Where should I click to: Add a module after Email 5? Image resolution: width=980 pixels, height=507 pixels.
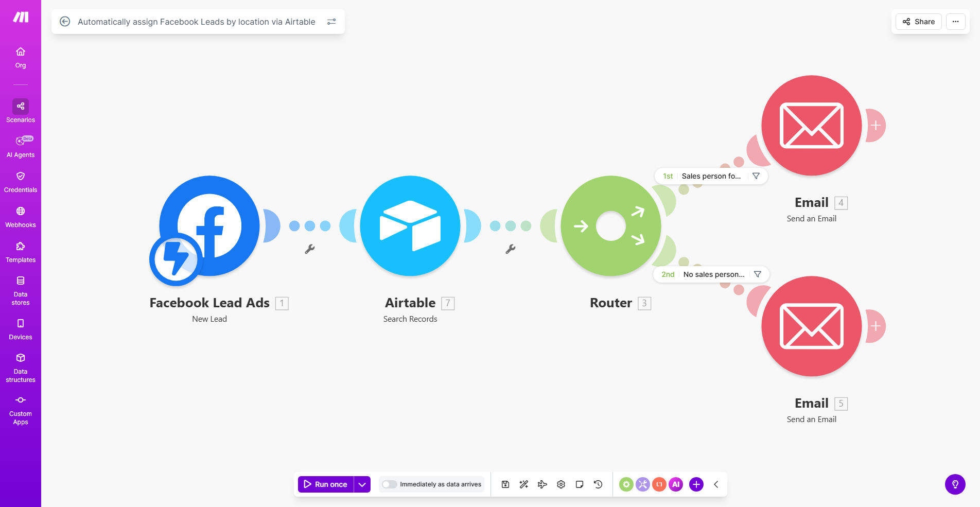(876, 326)
